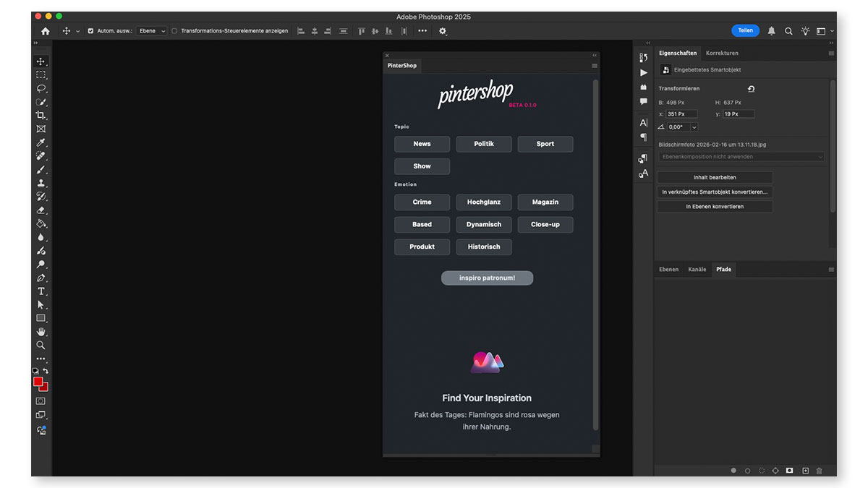Viewport: 868px width, 488px height.
Task: Open the notifications bell
Action: click(x=771, y=31)
